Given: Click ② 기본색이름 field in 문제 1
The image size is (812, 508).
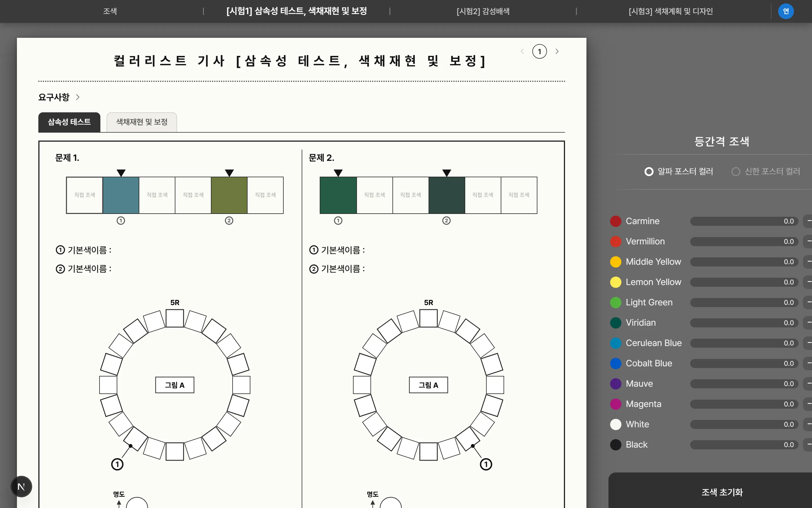Looking at the screenshot, I should coord(83,269).
